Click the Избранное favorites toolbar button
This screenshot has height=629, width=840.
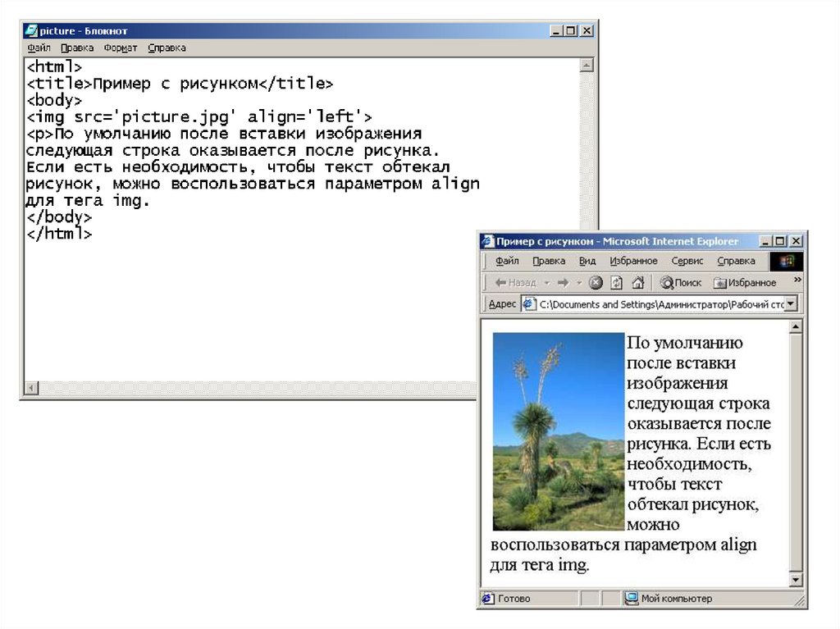[745, 282]
